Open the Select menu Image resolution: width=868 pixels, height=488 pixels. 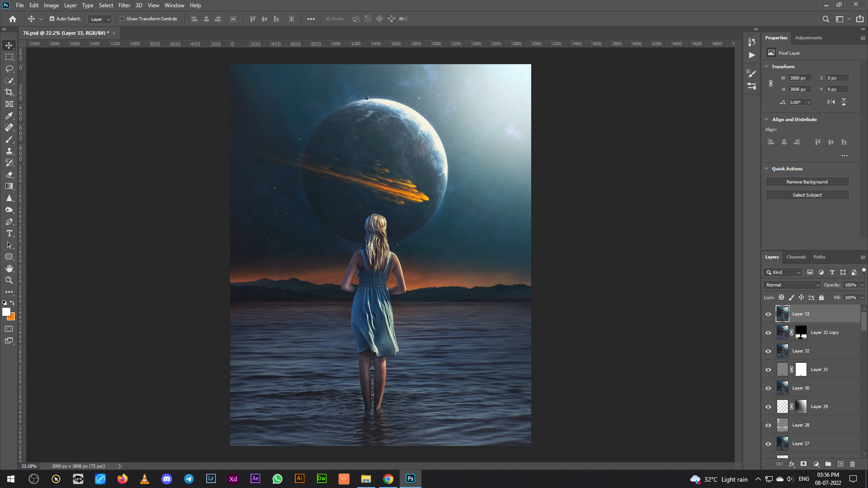(x=106, y=5)
